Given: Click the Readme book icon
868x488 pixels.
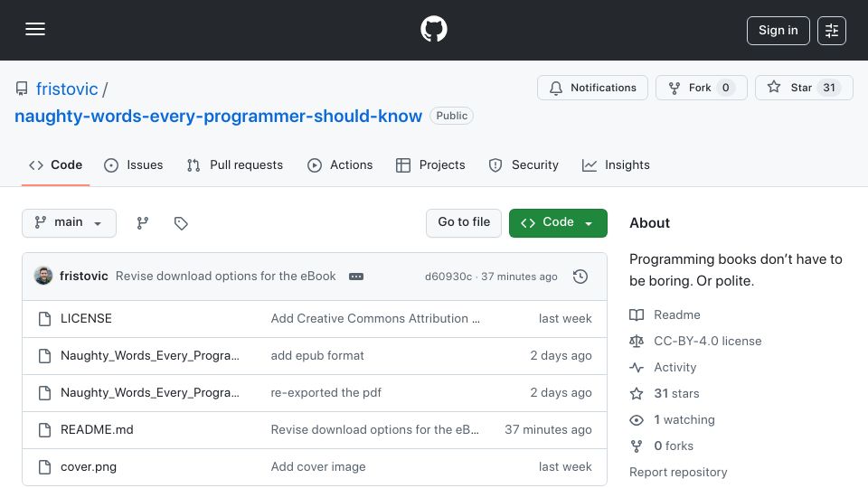Looking at the screenshot, I should (x=637, y=314).
